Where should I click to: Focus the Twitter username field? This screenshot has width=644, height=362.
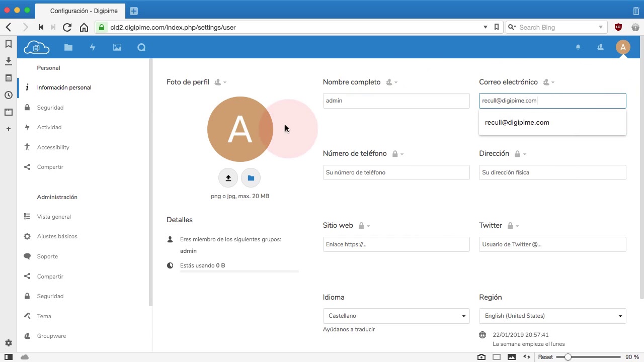click(552, 244)
